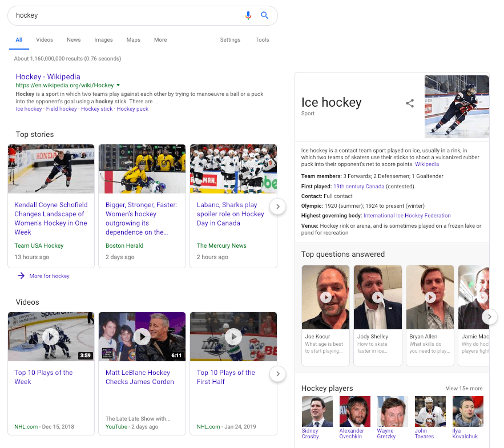Image resolution: width=504 pixels, height=448 pixels.
Task: Play the Matt LeBlanc Hockey Checks video
Action: click(x=142, y=337)
